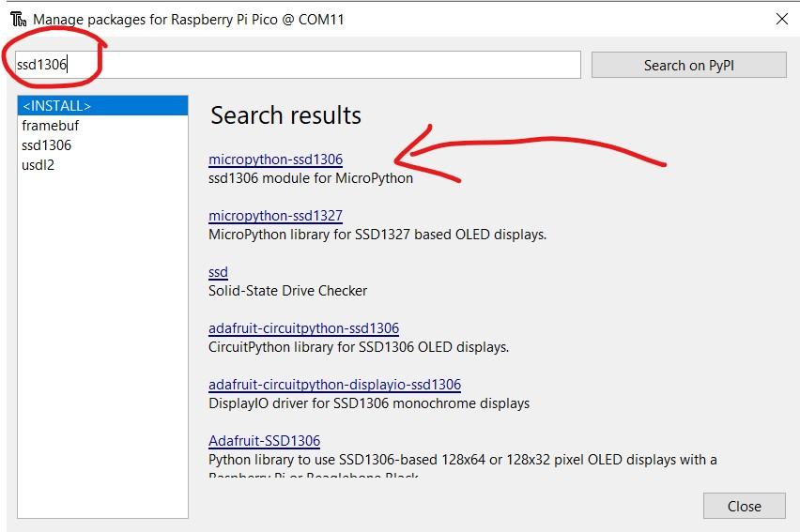Open the ssd package link
Viewport: 800px width, 532px height.
[218, 272]
